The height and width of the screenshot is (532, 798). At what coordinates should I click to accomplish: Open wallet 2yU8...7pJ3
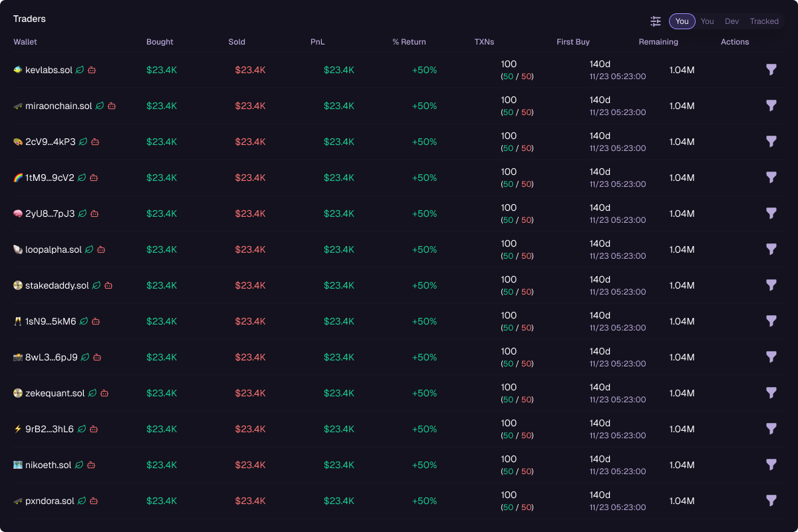pyautogui.click(x=50, y=213)
